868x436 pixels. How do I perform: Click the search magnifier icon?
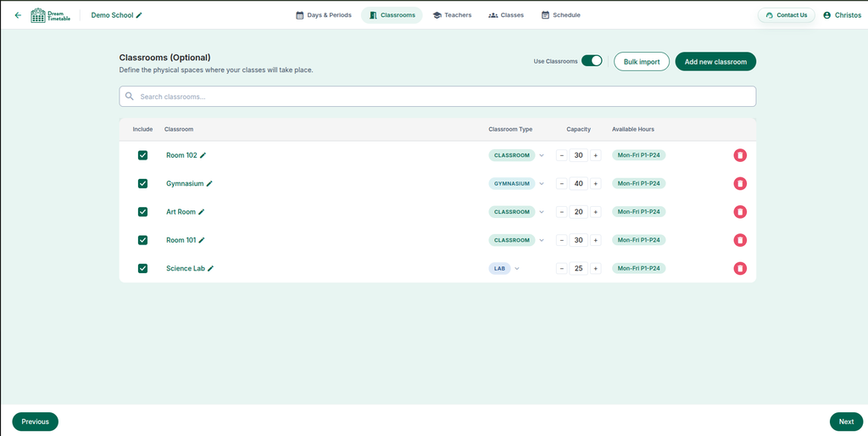click(x=130, y=97)
